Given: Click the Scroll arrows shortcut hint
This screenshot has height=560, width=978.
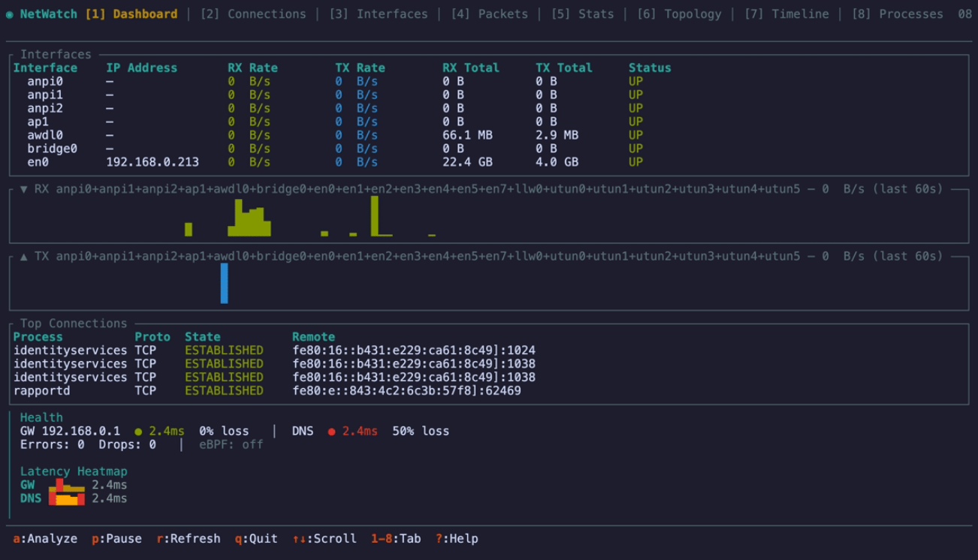Looking at the screenshot, I should [x=324, y=539].
